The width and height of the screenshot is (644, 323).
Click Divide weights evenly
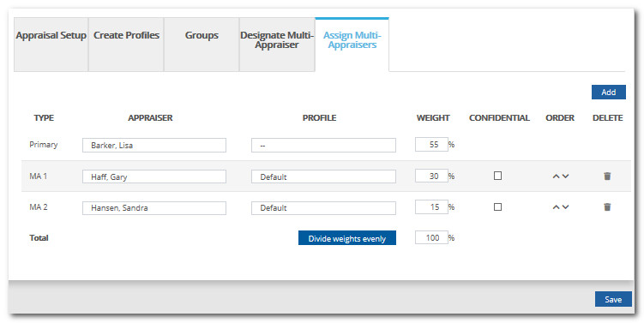347,238
